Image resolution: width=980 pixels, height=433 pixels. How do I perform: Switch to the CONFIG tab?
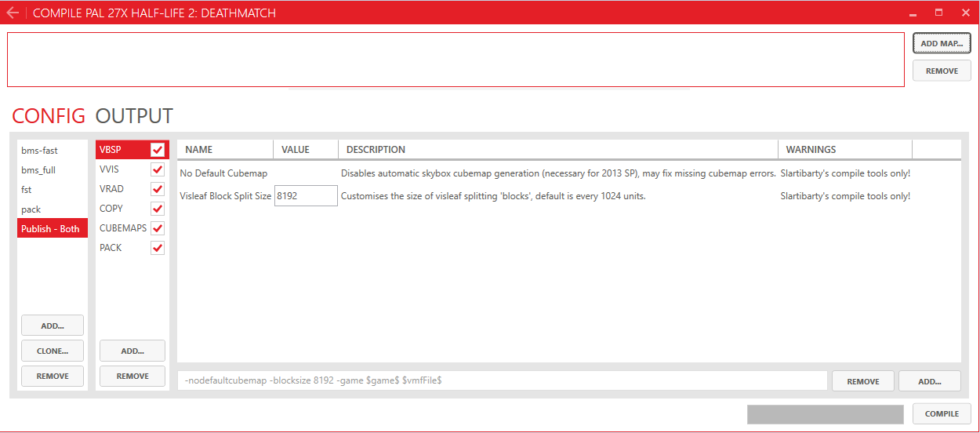pyautogui.click(x=49, y=116)
